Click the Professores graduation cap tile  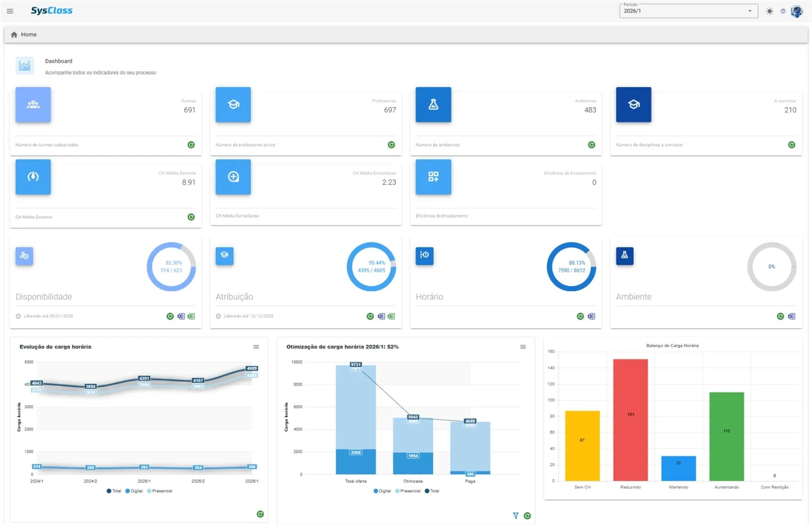point(233,104)
